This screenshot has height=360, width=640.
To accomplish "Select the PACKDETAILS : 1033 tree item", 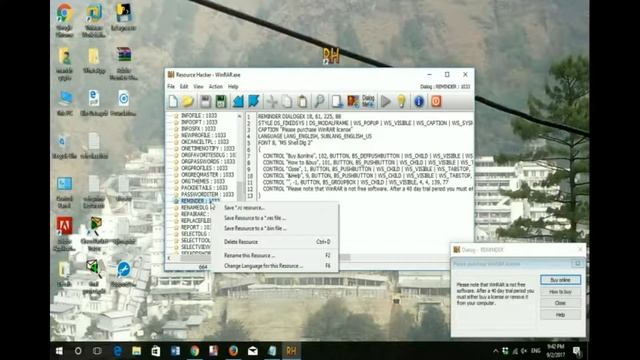I will pos(204,188).
